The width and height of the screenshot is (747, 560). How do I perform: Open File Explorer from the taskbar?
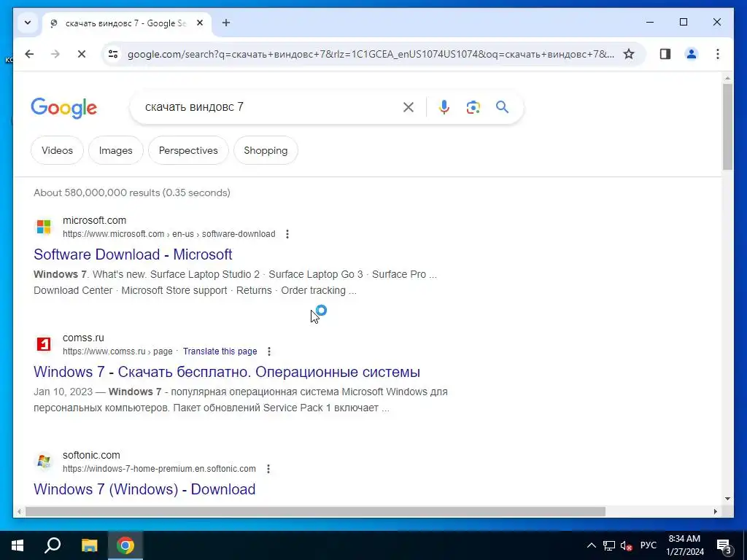[x=89, y=545]
